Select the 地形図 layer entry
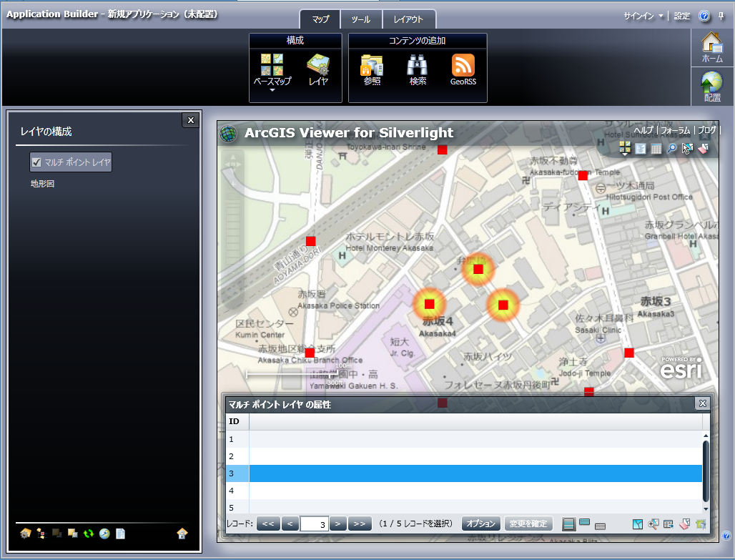Screen dimensions: 735x560 (x=43, y=184)
